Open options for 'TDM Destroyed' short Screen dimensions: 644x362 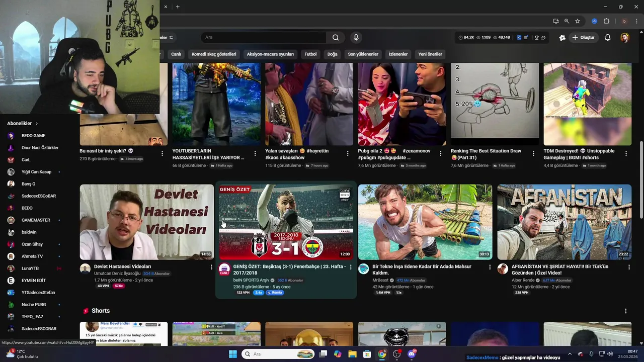[626, 153]
